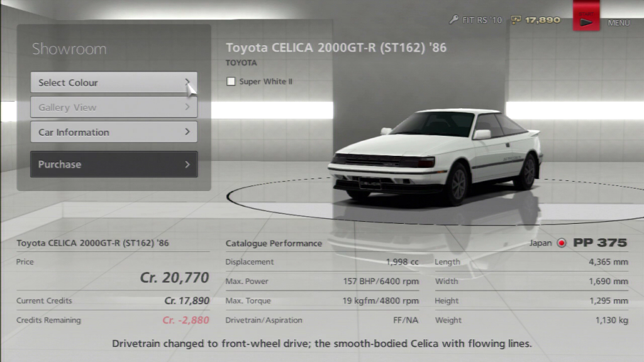Click Current Credits value Cr. 17,890
The image size is (644, 362).
(x=187, y=301)
